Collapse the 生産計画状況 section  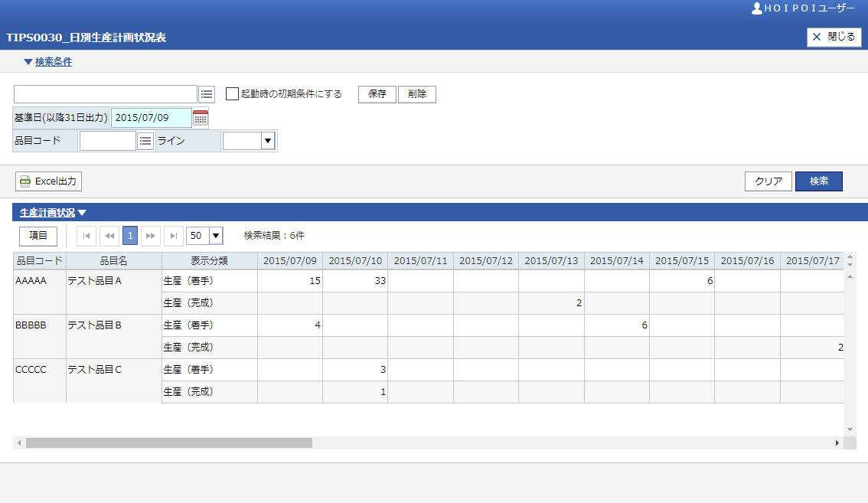53,213
